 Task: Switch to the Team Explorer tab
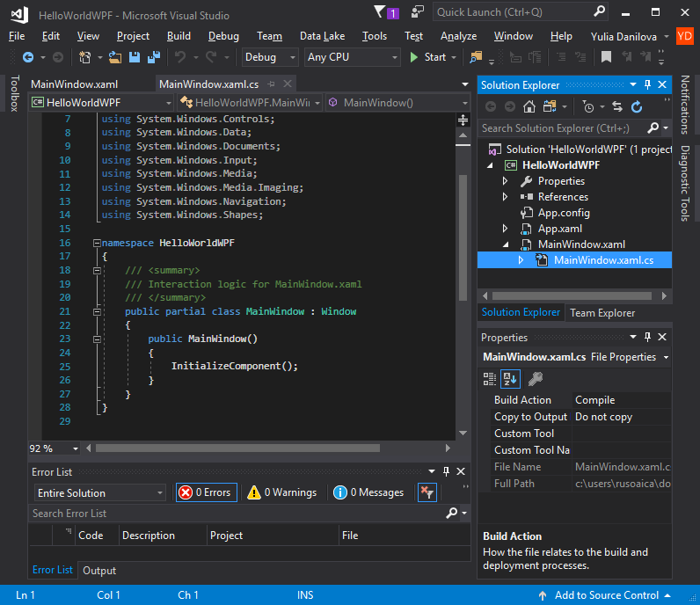click(x=602, y=313)
